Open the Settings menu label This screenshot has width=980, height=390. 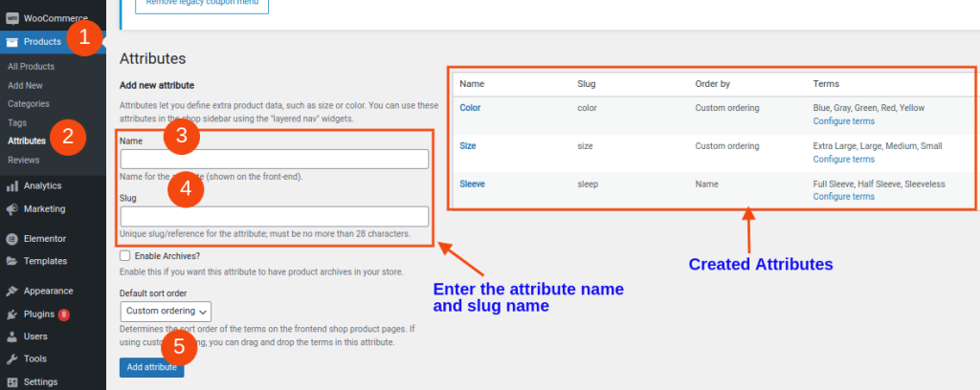[40, 382]
